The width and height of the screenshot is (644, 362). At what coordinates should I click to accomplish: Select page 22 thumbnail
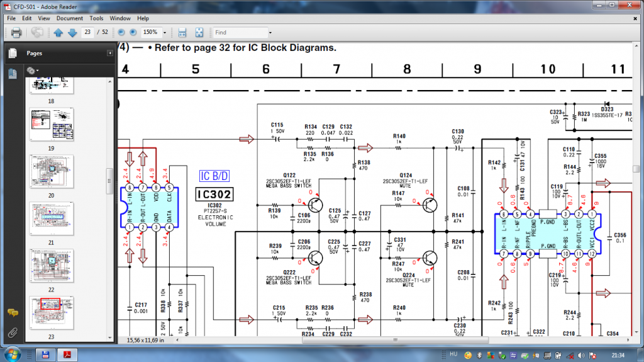coord(52,266)
